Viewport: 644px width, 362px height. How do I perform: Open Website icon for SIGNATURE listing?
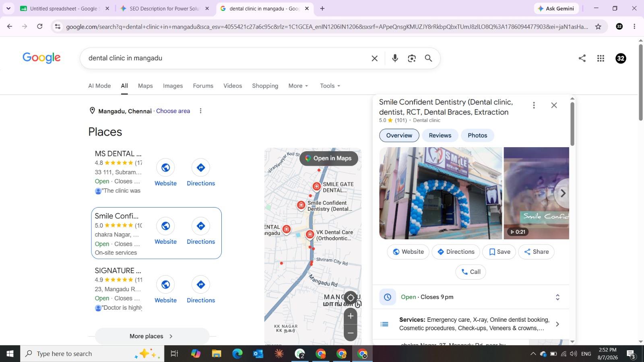point(165,285)
